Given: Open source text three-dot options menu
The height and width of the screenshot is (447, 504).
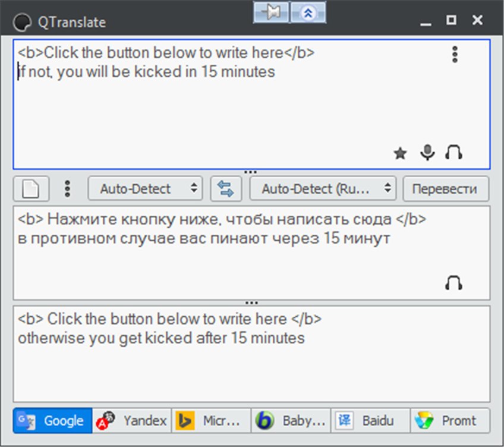Looking at the screenshot, I should coord(455,54).
